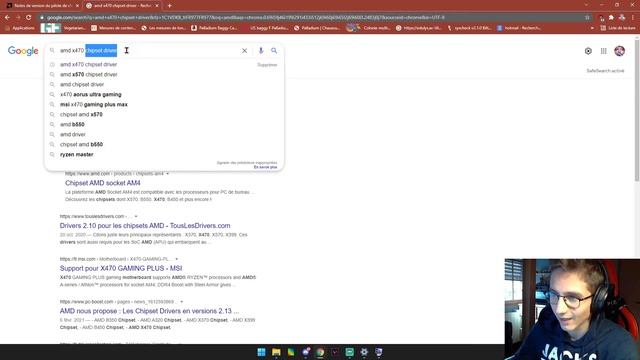Open File Explorer from the taskbar
Image resolution: width=640 pixels, height=360 pixels.
[276, 352]
